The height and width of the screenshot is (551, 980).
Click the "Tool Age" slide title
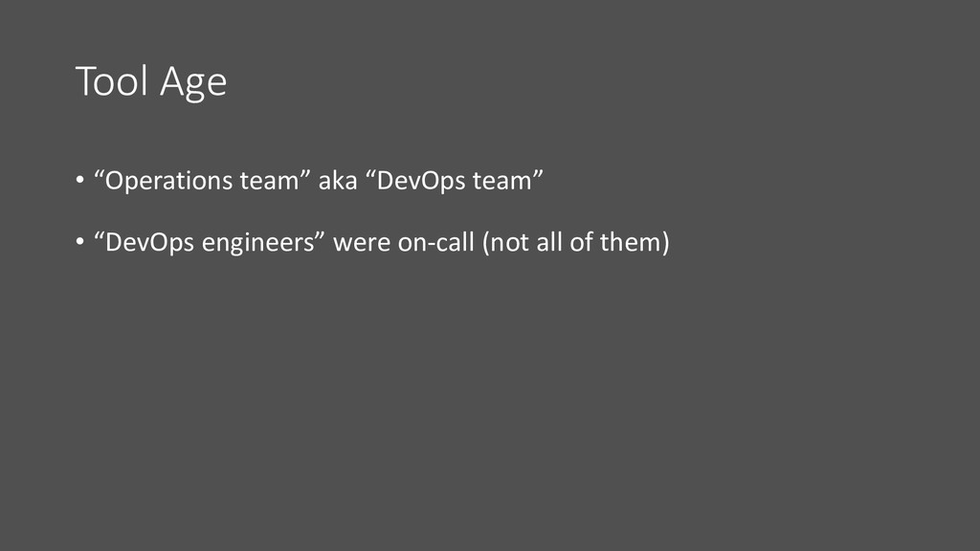(x=150, y=82)
